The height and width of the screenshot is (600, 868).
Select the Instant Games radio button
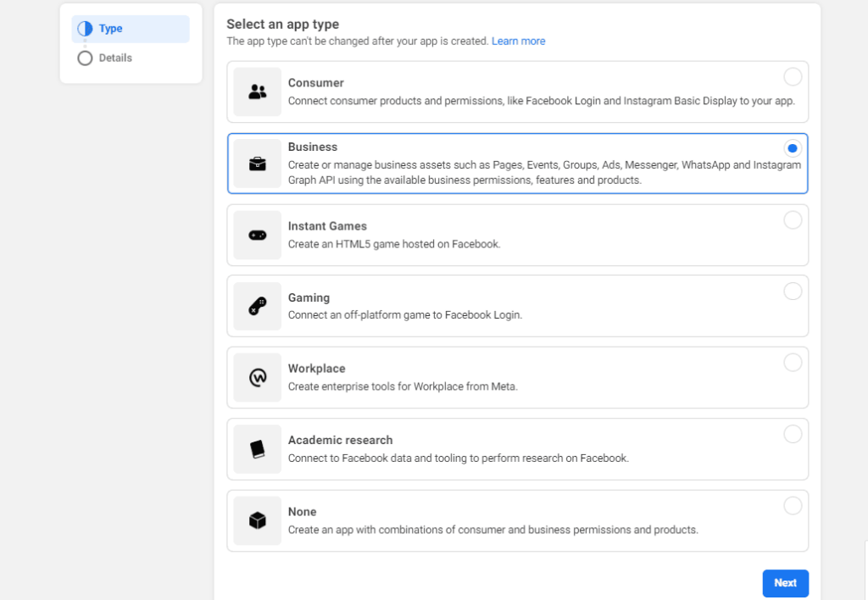[793, 220]
